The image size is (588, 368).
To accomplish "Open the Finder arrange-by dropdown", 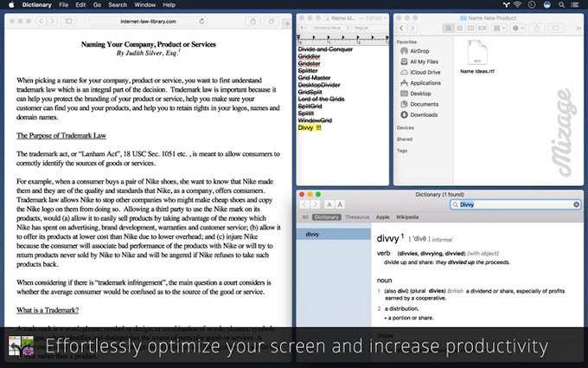I will pos(499,29).
